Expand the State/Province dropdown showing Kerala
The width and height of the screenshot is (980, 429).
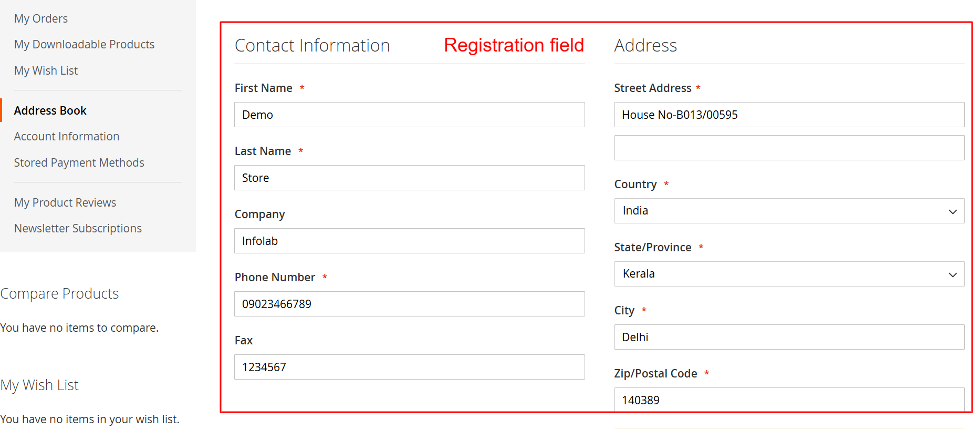789,274
